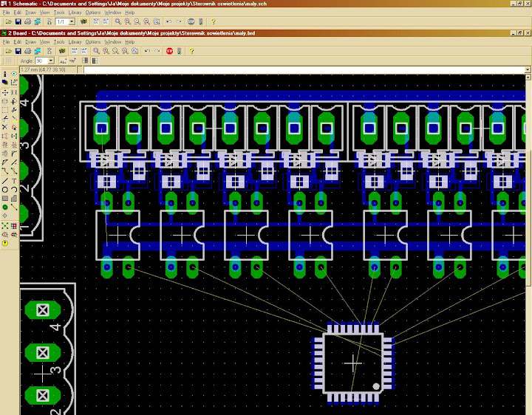Open the Schematic window View menu

44,13
